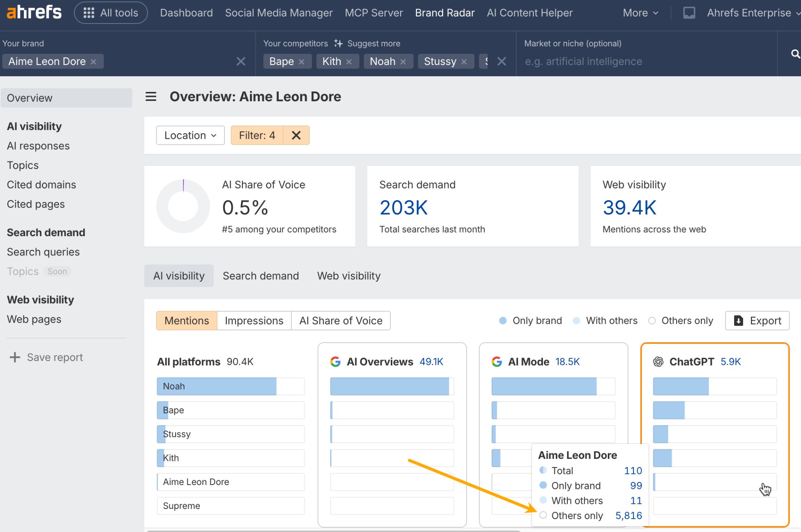801x532 pixels.
Task: Open the Web visibility tab
Action: click(348, 276)
